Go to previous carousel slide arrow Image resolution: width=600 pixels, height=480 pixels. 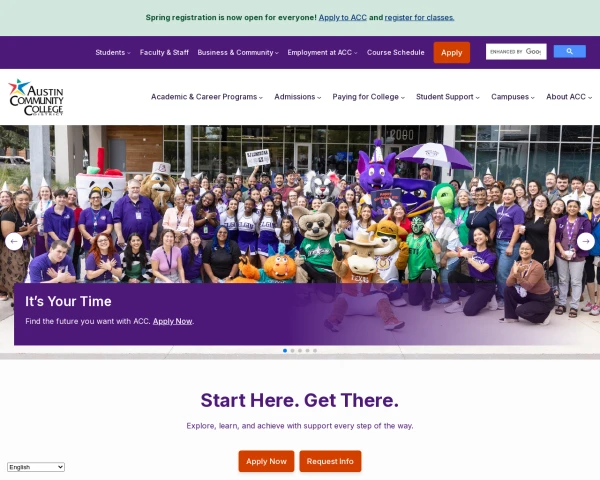tap(14, 242)
